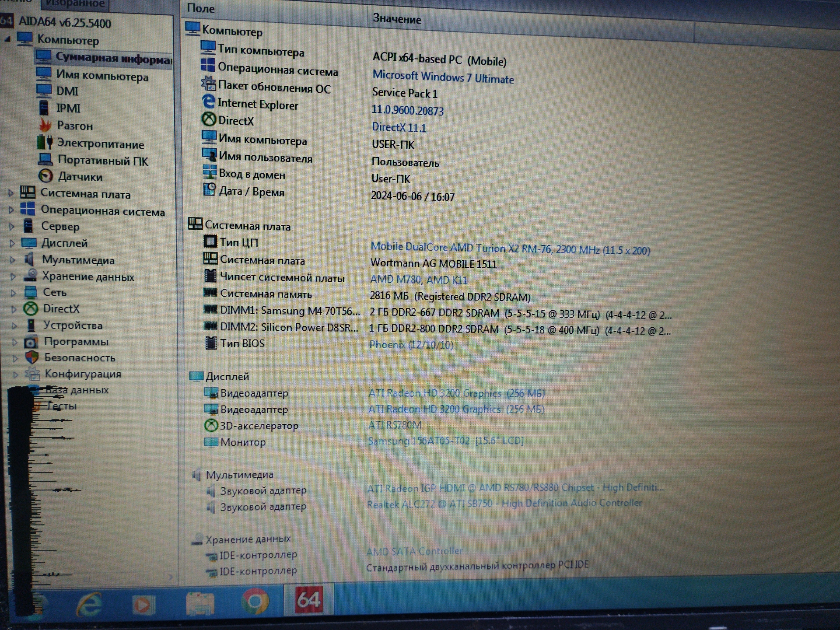Click the Хранение данных disk icon in sidebar
The height and width of the screenshot is (630, 840).
tap(30, 276)
